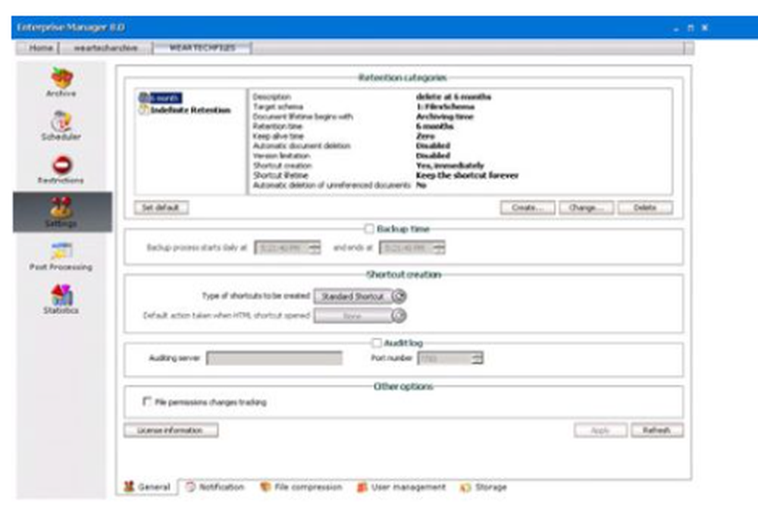The height and width of the screenshot is (532, 758).
Task: Click round arrow beside Standard Shortcut
Action: (399, 296)
